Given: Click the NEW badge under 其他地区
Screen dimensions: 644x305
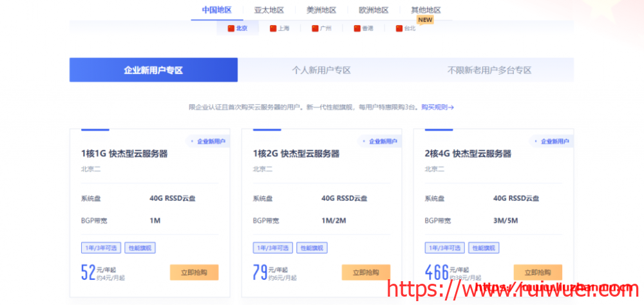Looking at the screenshot, I should (426, 20).
